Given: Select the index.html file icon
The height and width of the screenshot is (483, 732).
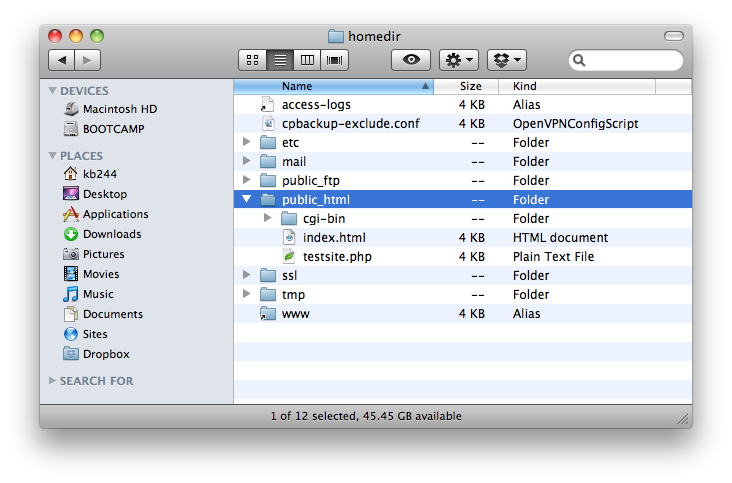Looking at the screenshot, I should (x=289, y=238).
